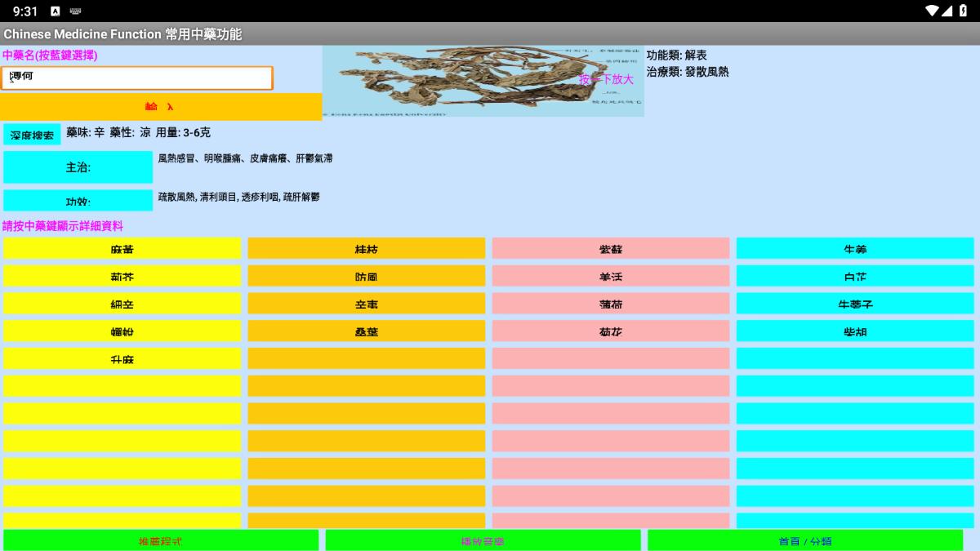Tap the Wi-Fi status icon
Image resolution: width=980 pixels, height=551 pixels.
[932, 11]
